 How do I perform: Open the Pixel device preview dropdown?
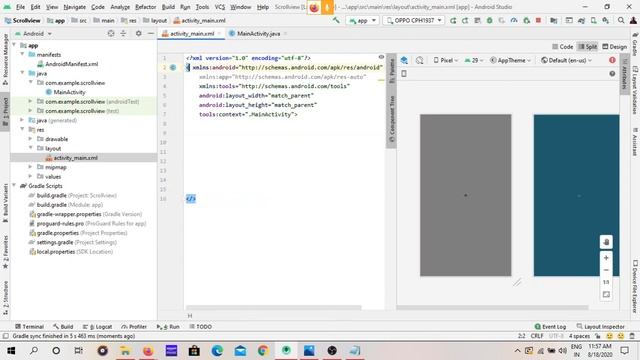pos(446,60)
